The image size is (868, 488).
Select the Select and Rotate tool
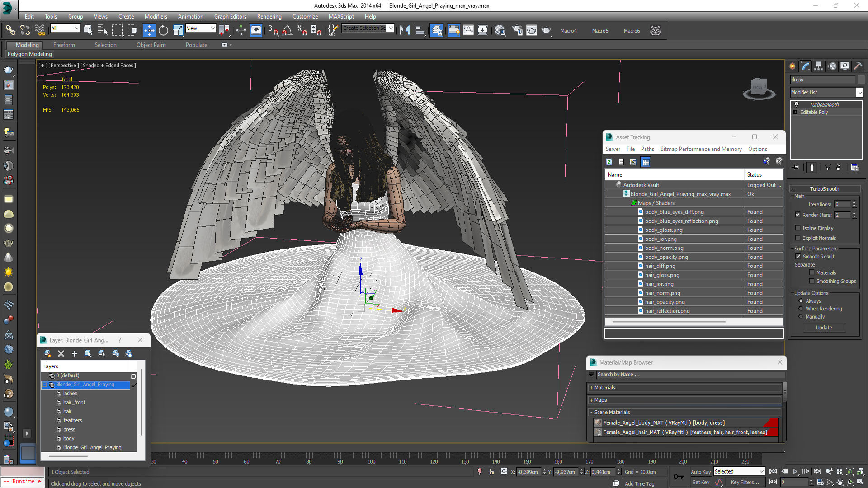(x=163, y=31)
